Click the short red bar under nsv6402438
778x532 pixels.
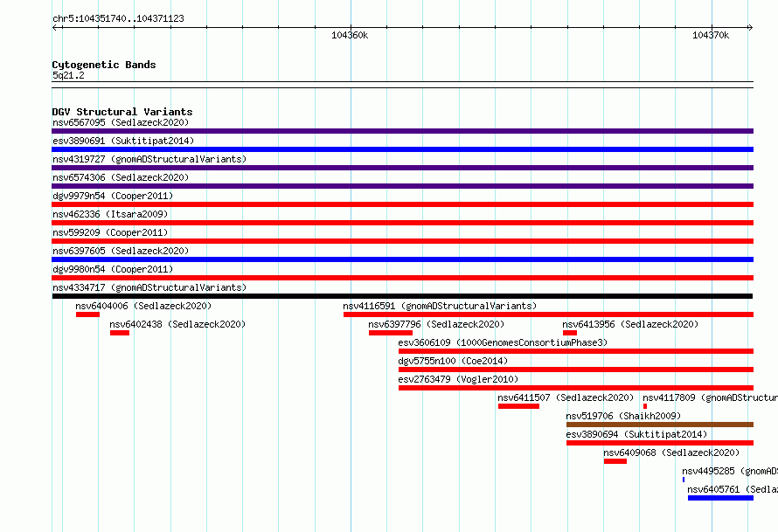[120, 333]
